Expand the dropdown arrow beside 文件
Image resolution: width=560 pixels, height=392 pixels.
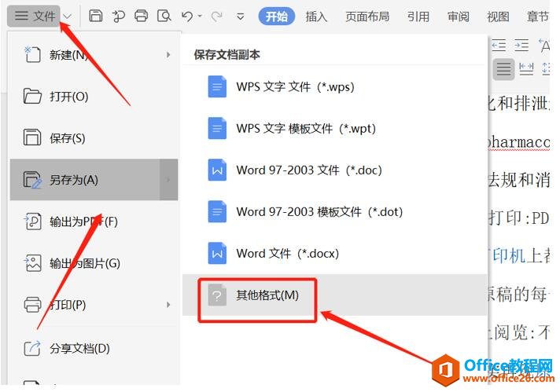(68, 16)
